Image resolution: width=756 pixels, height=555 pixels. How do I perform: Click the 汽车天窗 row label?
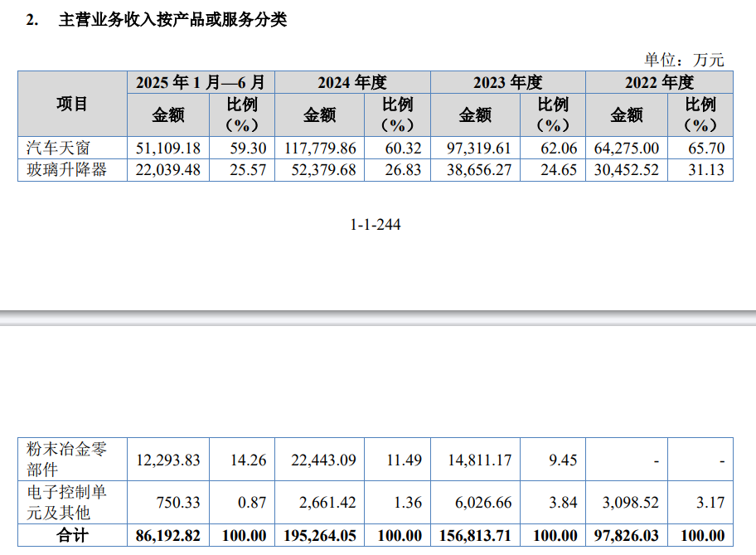pyautogui.click(x=58, y=148)
